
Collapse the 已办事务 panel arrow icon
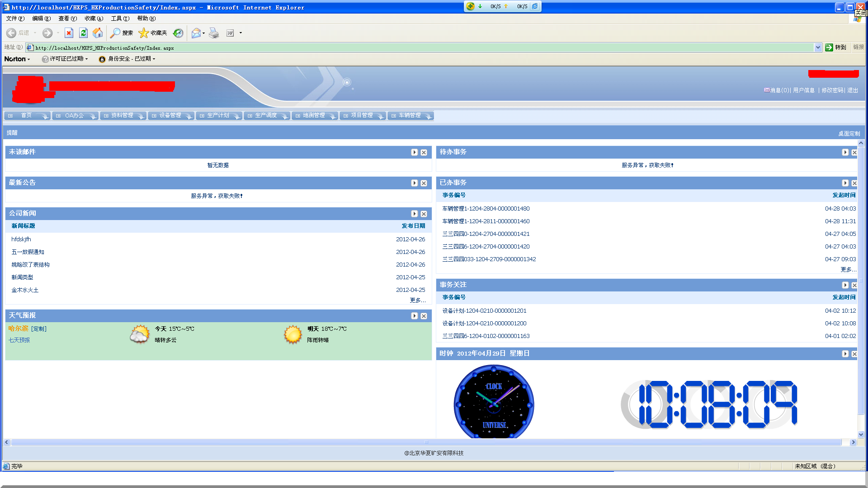tap(845, 183)
